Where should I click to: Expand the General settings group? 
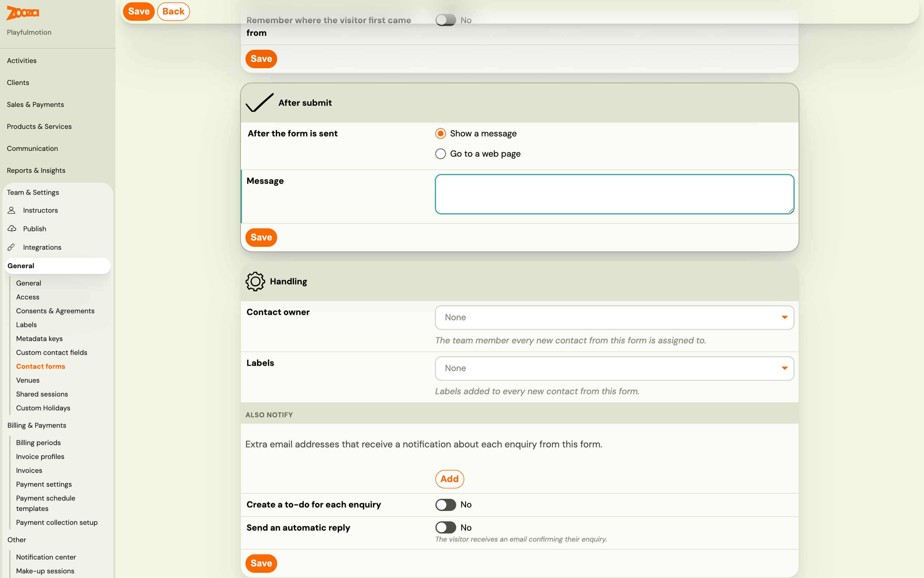point(58,266)
